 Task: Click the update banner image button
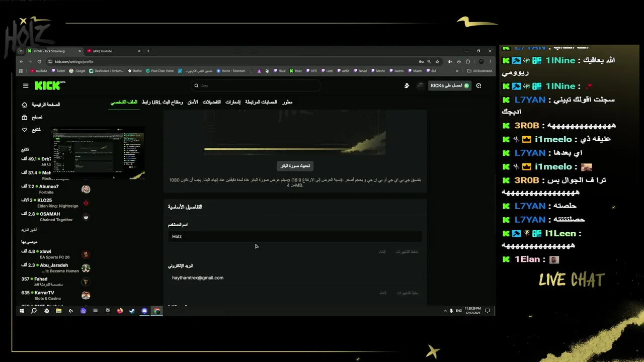pos(295,165)
